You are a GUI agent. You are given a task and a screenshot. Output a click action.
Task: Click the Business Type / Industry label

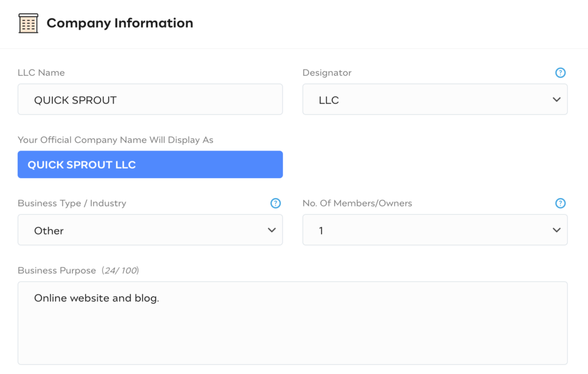coord(72,203)
